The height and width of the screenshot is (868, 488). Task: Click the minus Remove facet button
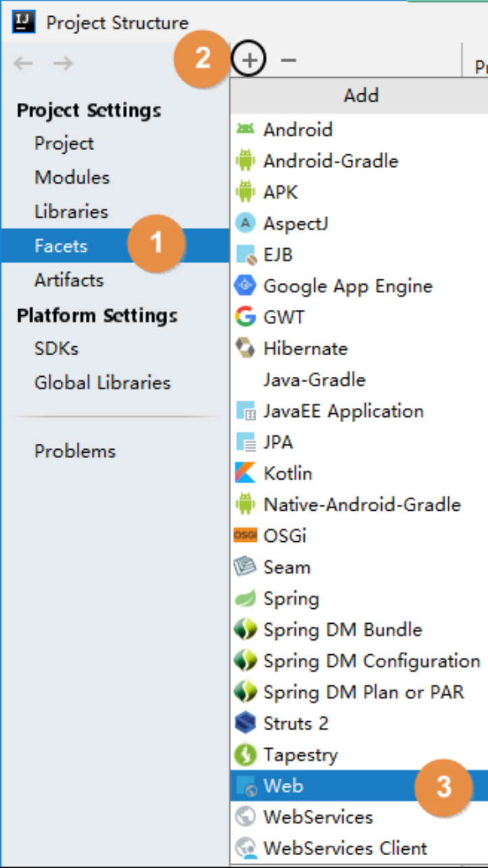[x=289, y=61]
